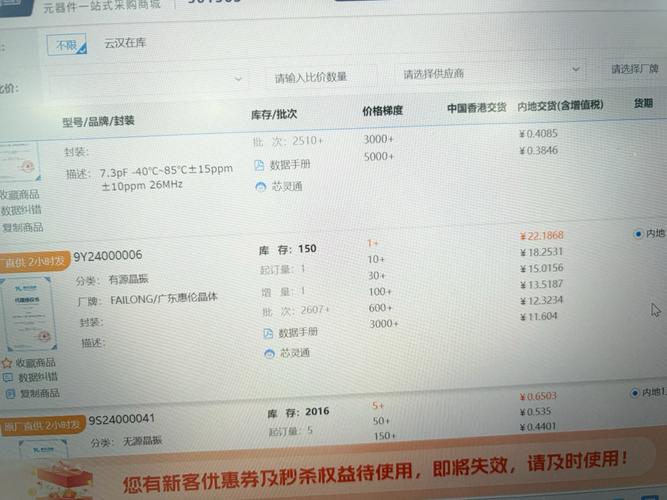Screen dimensions: 667x500
Task: Click 数据纠错 under the 26MHz product
Action: tap(21, 210)
